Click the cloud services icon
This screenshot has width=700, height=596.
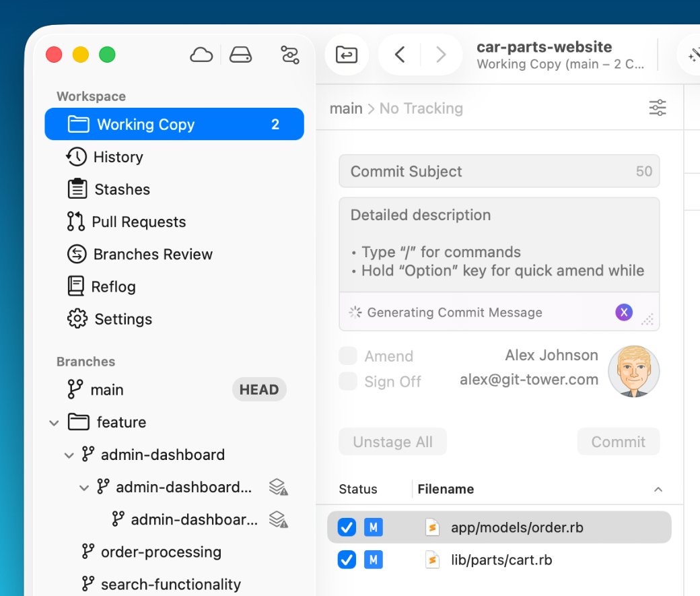point(201,55)
